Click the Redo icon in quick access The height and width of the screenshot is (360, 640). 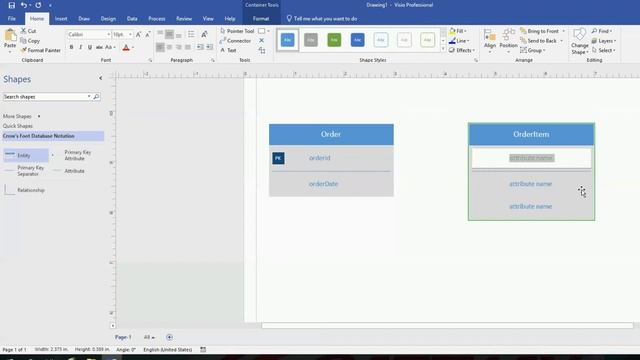point(38,5)
